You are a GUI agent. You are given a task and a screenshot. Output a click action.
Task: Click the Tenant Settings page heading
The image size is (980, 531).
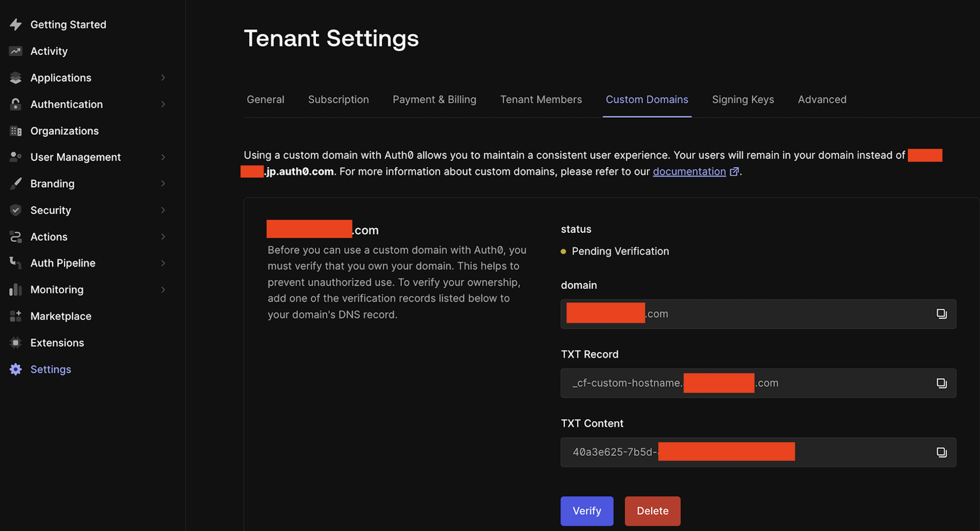[331, 39]
